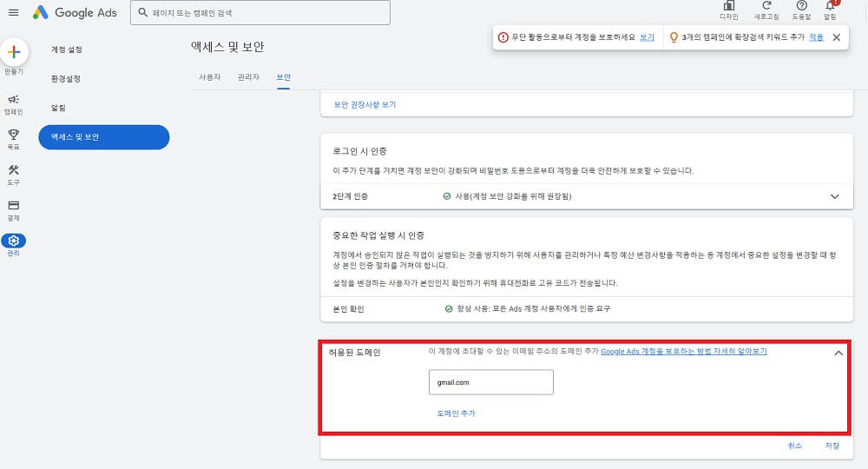Click 보기 link in warning banner
Viewport: 868px width, 469px height.
pos(647,37)
